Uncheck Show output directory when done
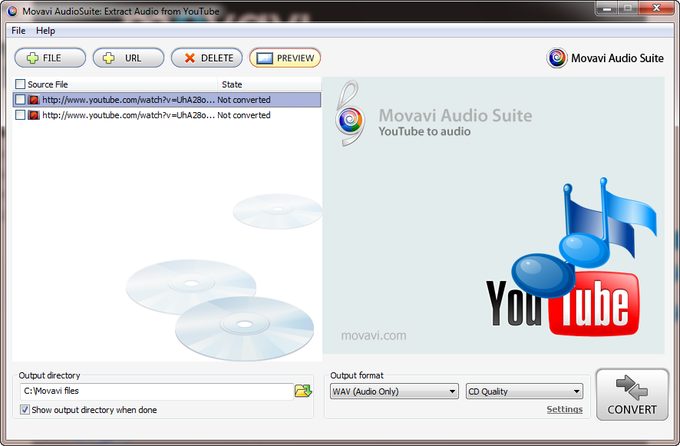This screenshot has height=446, width=680. coord(25,409)
